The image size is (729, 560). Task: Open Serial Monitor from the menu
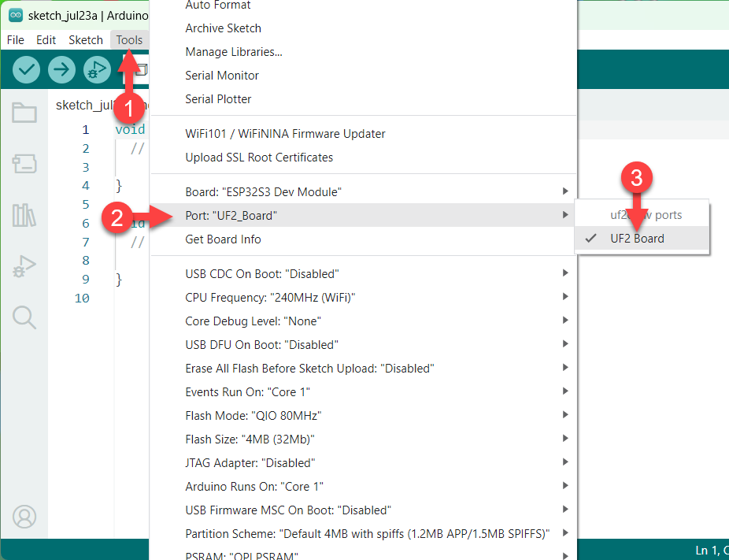coord(364,76)
